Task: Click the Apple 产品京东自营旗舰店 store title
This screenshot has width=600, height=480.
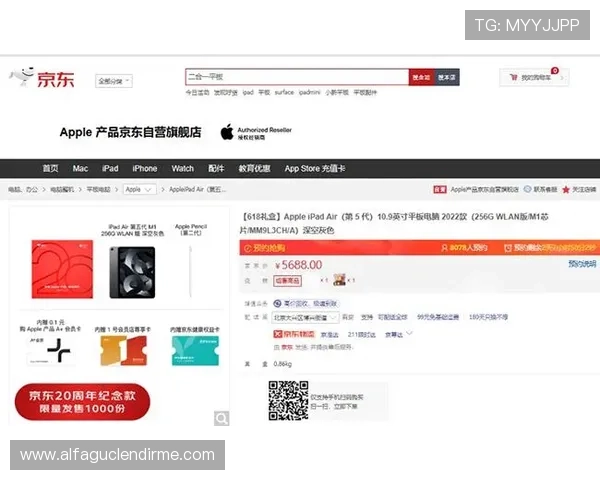Action: (x=130, y=132)
